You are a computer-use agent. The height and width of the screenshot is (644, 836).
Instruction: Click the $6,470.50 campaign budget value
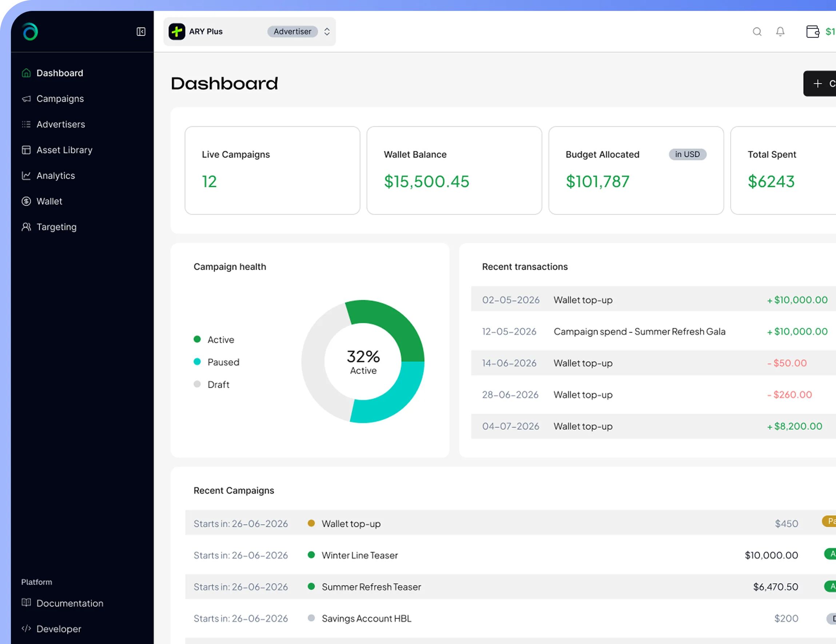pos(776,587)
